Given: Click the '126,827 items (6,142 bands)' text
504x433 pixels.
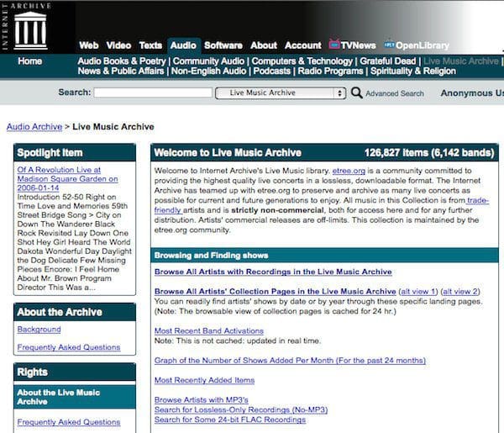Looking at the screenshot, I should point(429,152).
